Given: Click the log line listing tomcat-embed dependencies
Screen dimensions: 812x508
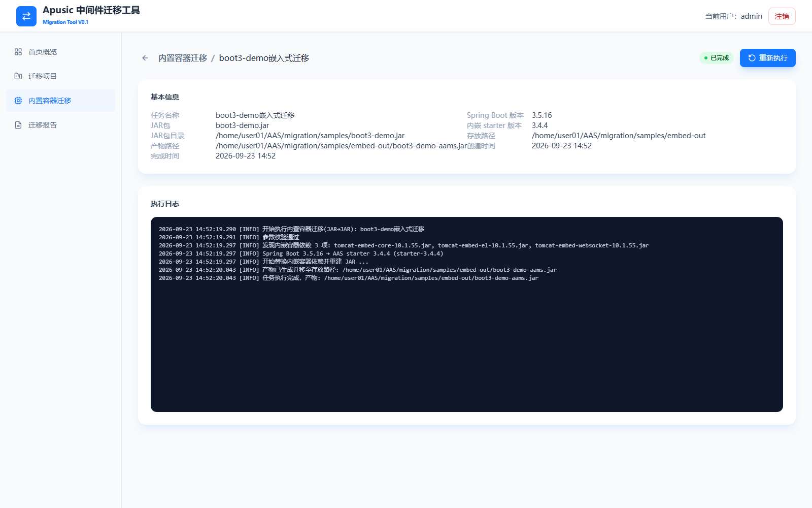Looking at the screenshot, I should click(403, 245).
